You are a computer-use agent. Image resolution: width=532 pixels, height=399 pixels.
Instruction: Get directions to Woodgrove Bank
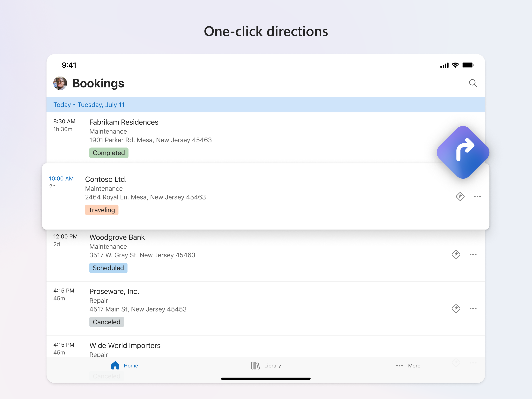(x=456, y=254)
